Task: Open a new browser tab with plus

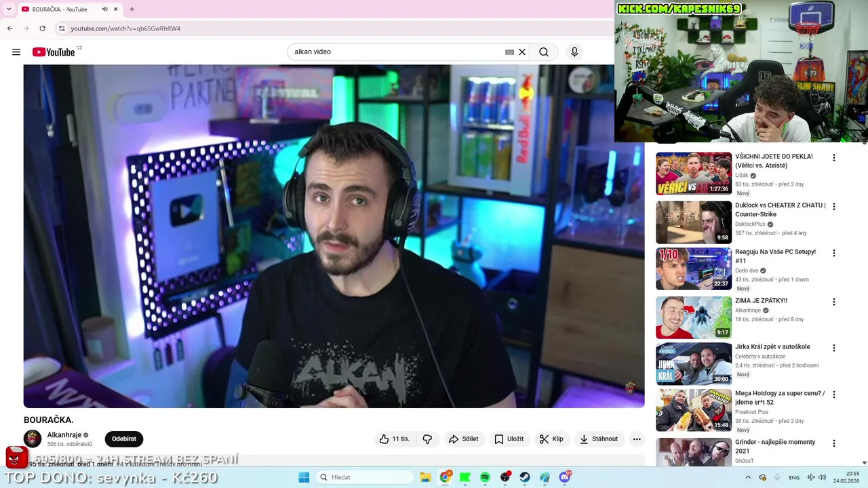Action: click(132, 9)
